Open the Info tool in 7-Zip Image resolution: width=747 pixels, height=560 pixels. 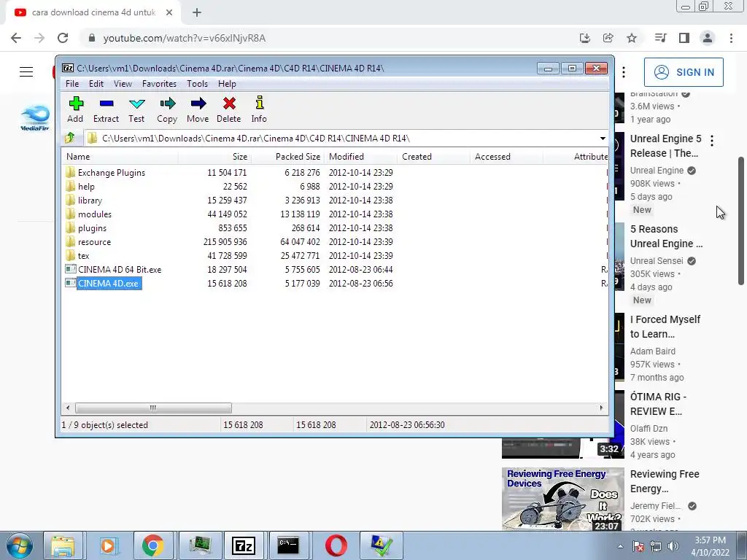(259, 109)
